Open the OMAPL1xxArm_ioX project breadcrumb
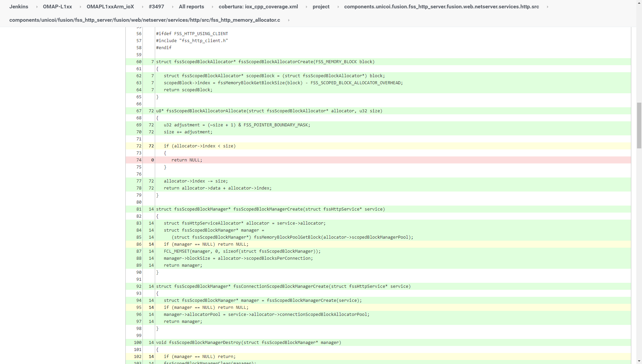The image size is (642, 364). (x=110, y=7)
